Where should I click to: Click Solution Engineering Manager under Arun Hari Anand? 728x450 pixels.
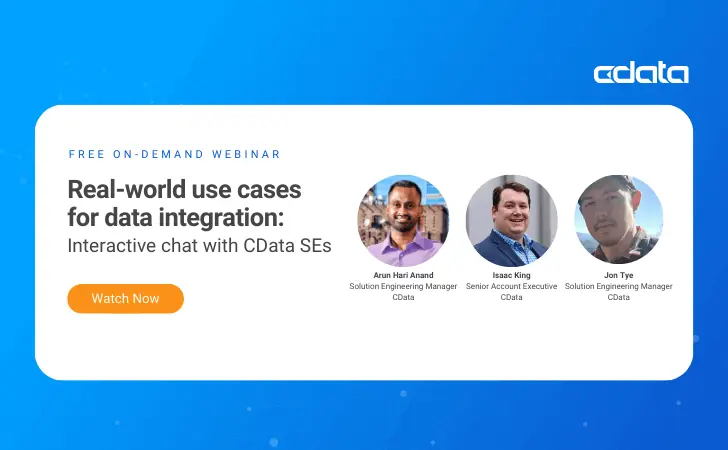[x=403, y=286]
